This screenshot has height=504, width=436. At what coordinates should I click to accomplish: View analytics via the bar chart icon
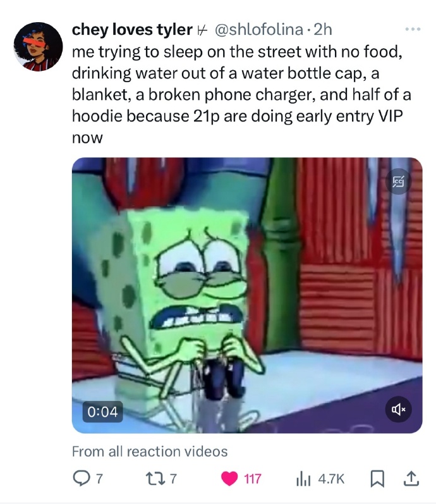pyautogui.click(x=303, y=479)
